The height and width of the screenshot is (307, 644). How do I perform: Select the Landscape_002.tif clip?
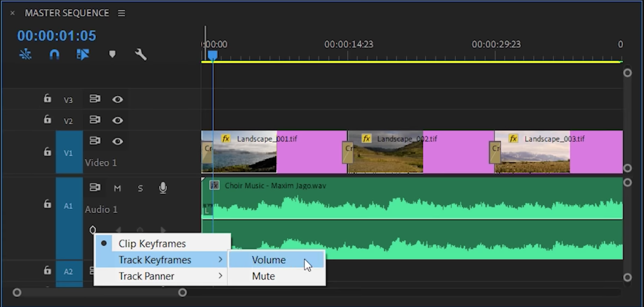[x=421, y=152]
